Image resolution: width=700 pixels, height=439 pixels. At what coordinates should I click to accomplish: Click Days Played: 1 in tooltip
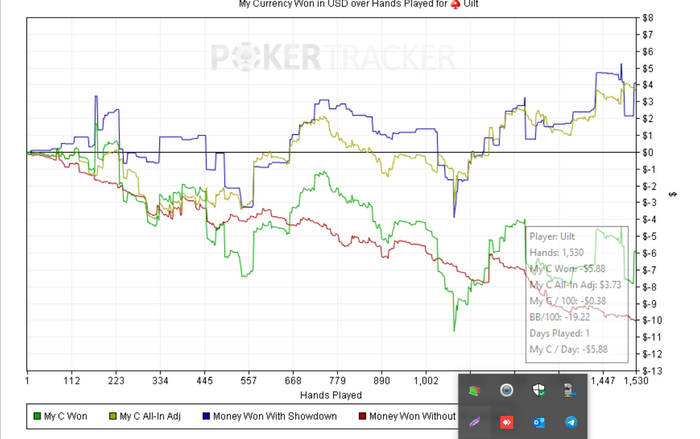pyautogui.click(x=560, y=333)
